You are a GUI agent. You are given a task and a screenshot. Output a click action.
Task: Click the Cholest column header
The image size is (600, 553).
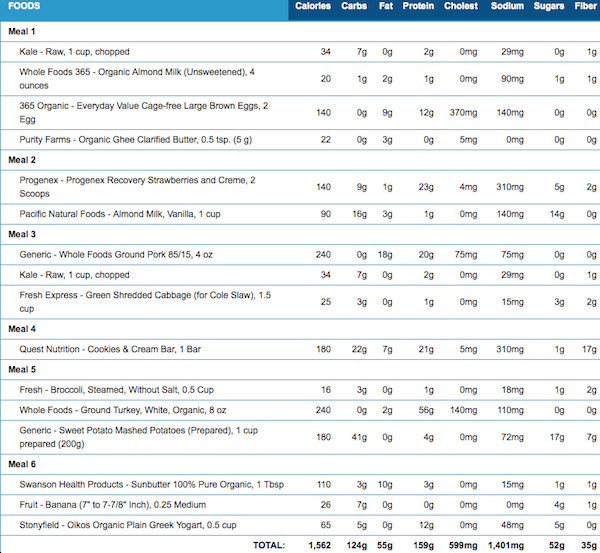point(461,6)
